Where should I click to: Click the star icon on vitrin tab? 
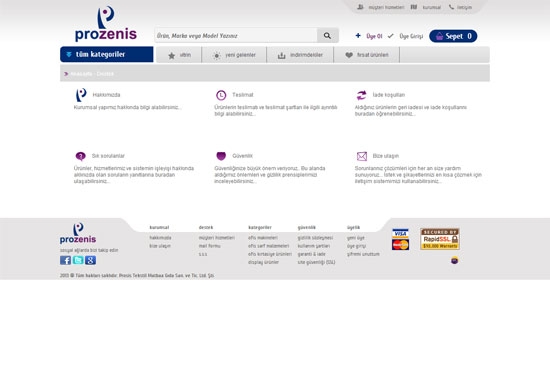172,55
